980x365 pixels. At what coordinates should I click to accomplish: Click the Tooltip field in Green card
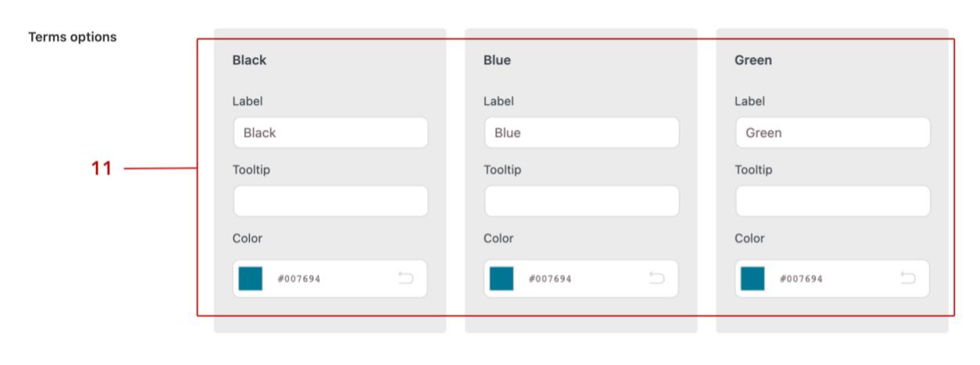832,202
